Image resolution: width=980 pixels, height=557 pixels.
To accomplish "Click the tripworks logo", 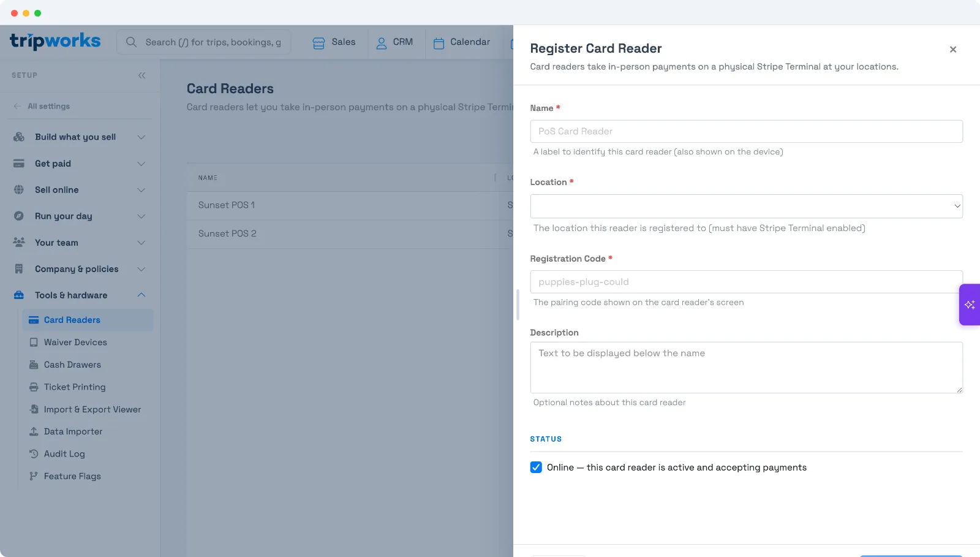I will [55, 41].
